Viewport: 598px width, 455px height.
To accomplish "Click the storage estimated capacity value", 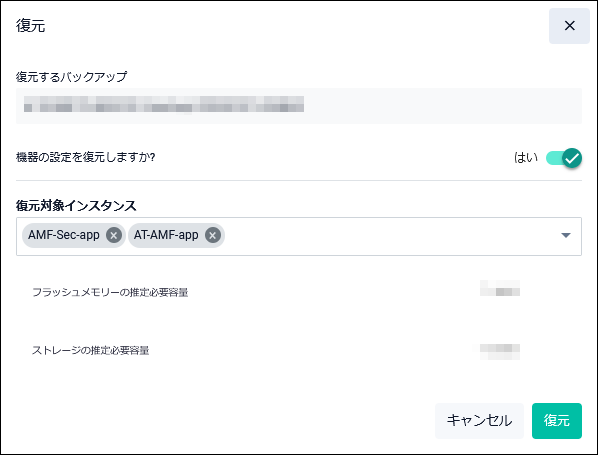I will pos(500,351).
